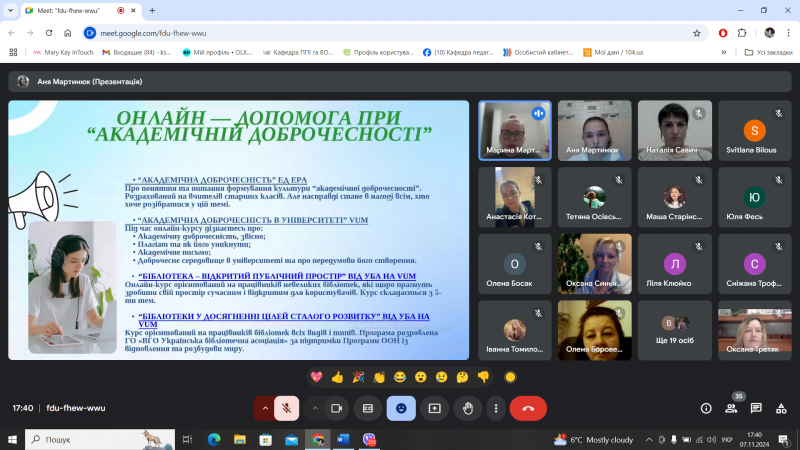
Task: Open the activities panel icon
Action: tap(779, 408)
